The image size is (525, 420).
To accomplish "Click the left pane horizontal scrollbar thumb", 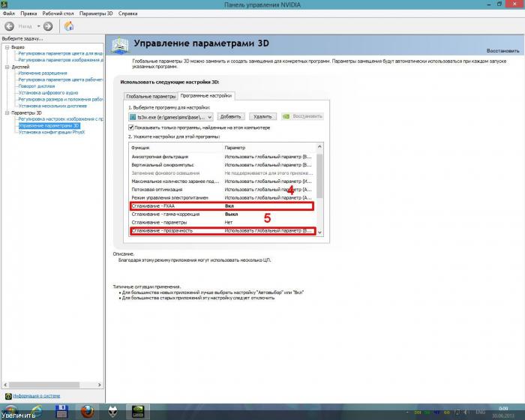I will (x=44, y=385).
